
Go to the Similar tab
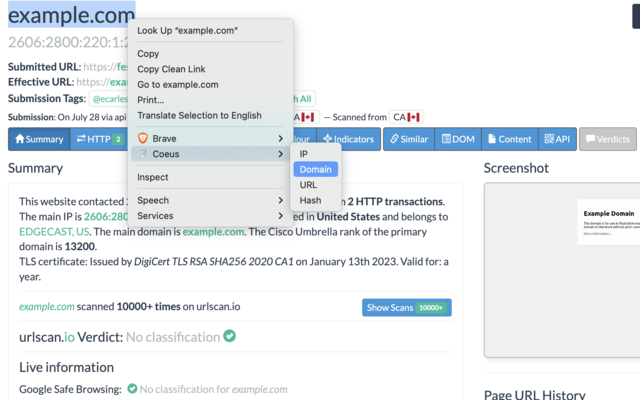pos(410,139)
